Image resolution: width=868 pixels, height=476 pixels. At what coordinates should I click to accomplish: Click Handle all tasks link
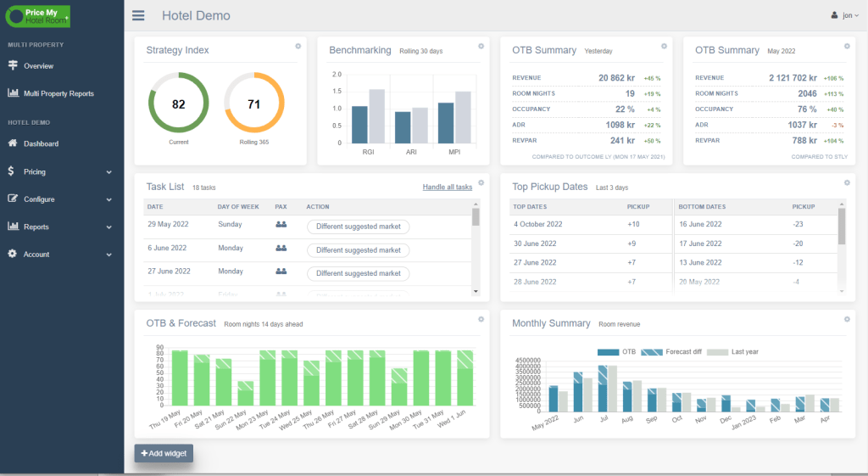[447, 187]
